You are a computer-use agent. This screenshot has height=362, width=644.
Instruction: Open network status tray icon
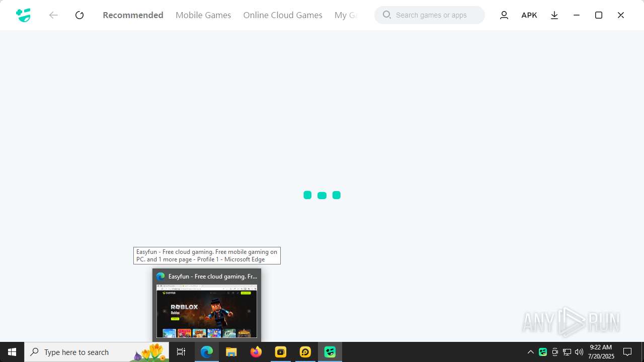coord(567,352)
